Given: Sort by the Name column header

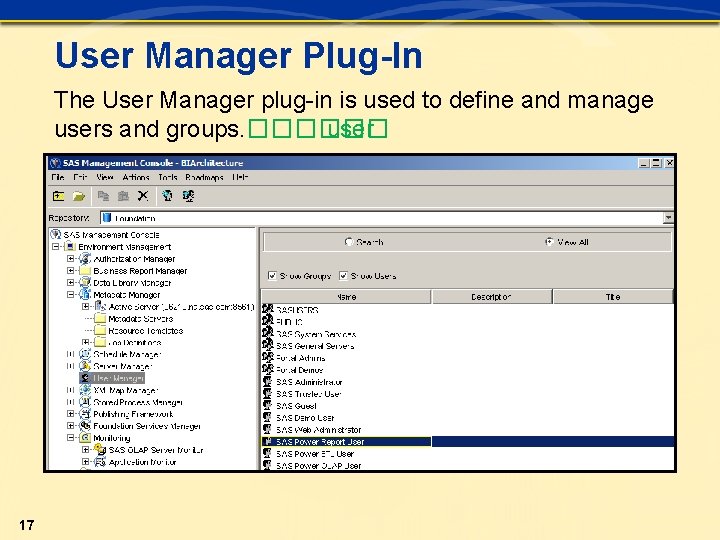Looking at the screenshot, I should point(346,297).
